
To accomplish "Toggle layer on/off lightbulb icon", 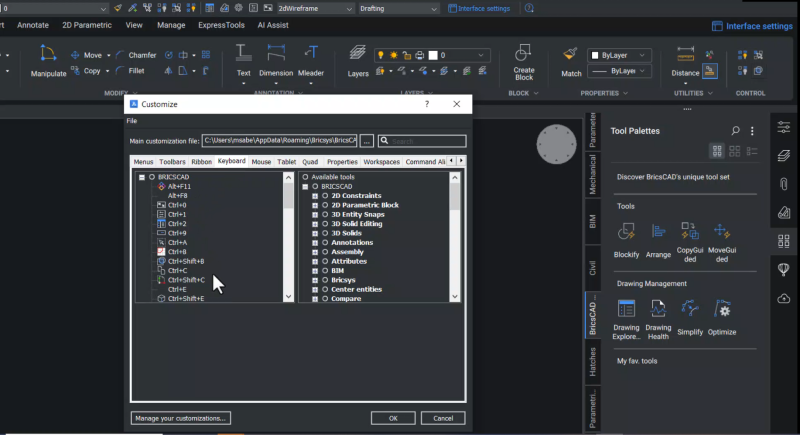I will (x=380, y=55).
